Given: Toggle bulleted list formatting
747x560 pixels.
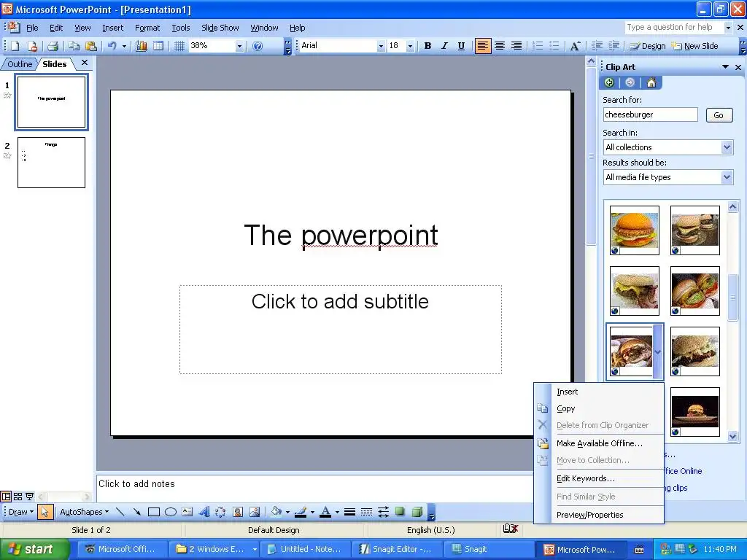Looking at the screenshot, I should 554,46.
